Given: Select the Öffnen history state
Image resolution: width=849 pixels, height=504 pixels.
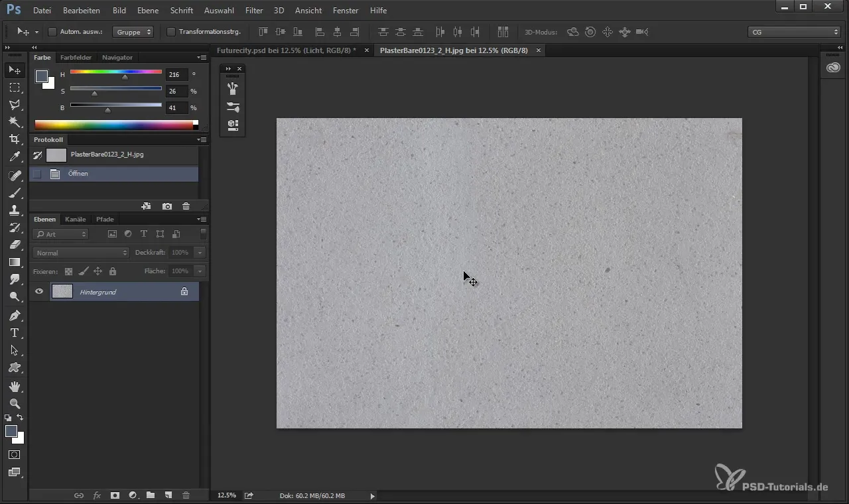Looking at the screenshot, I should pyautogui.click(x=114, y=174).
